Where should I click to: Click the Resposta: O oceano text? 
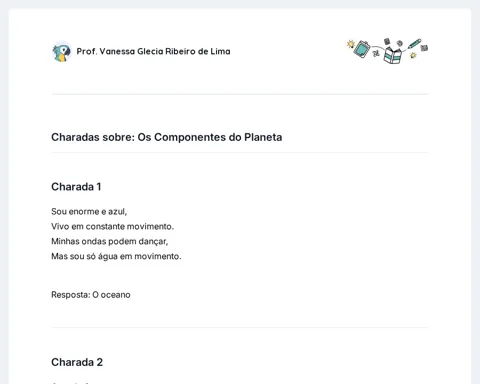[91, 295]
